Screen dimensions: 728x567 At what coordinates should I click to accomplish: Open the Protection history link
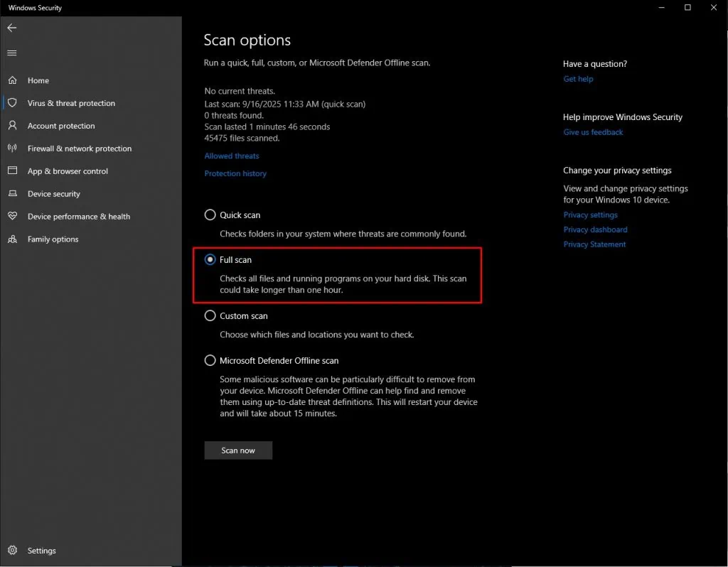point(235,173)
